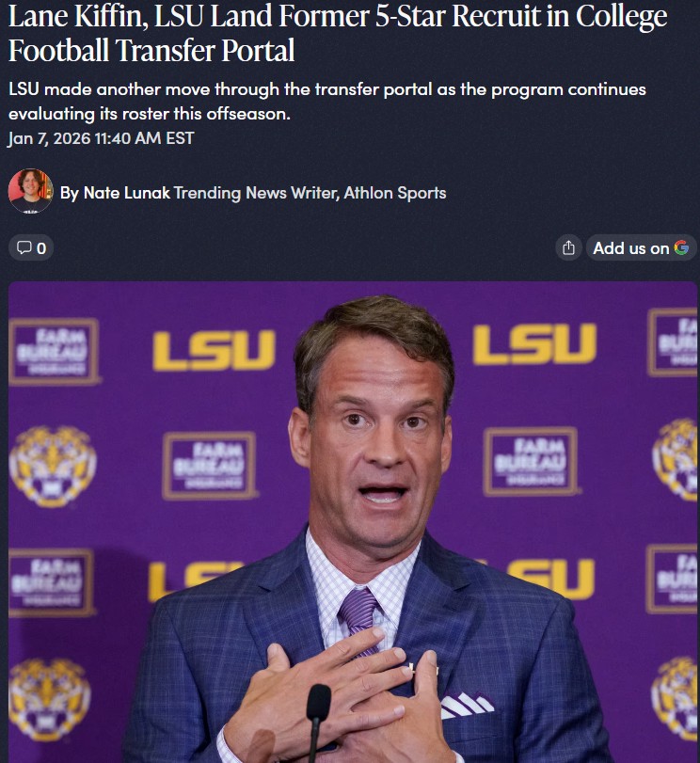Viewport: 700px width, 763px height.
Task: Click the Add us on button
Action: click(641, 247)
